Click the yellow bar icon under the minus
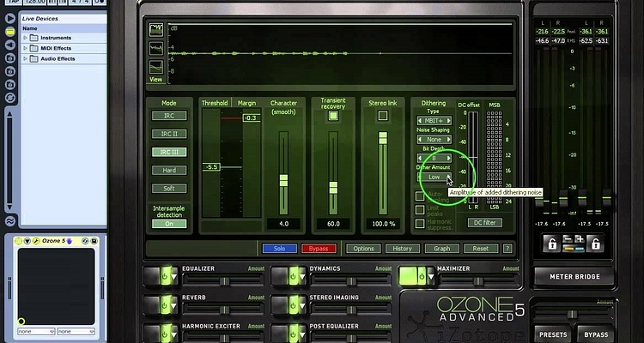This screenshot has height=343, width=644. point(568,249)
